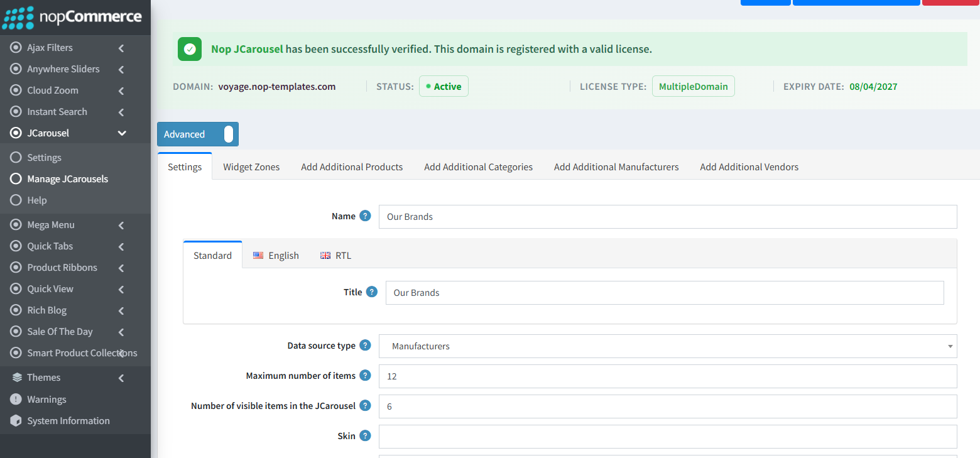Open the Data source type dropdown

[x=668, y=346]
